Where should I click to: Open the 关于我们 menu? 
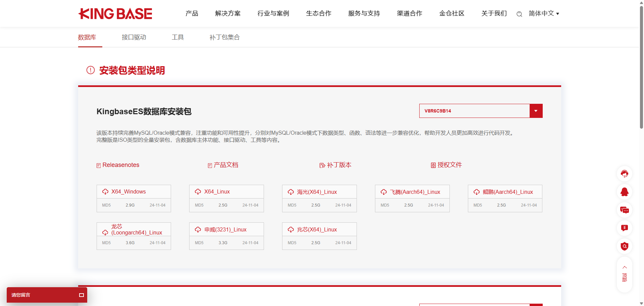(x=494, y=13)
